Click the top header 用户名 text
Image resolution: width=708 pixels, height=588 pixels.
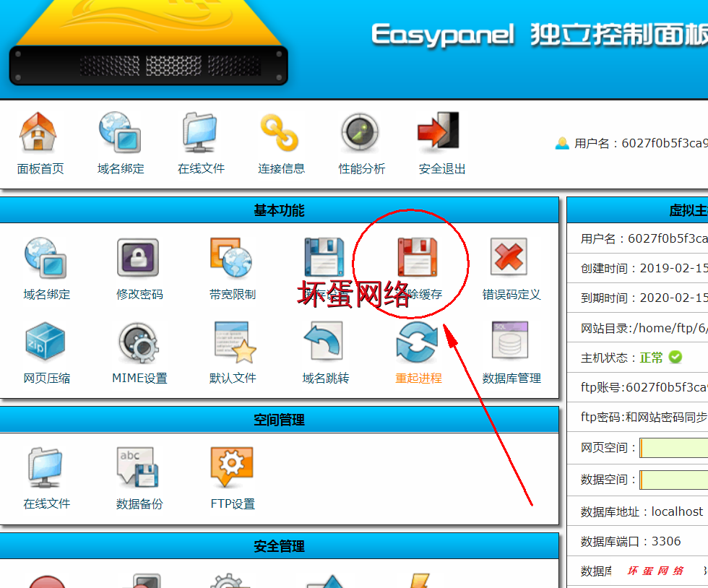click(641, 143)
